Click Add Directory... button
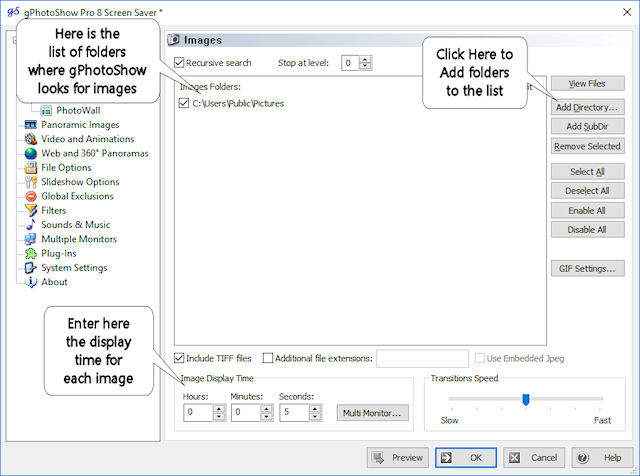The width and height of the screenshot is (640, 476). coord(587,107)
